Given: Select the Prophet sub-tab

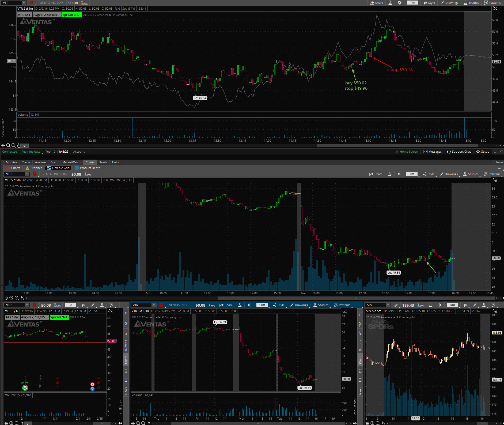Looking at the screenshot, I should point(34,168).
